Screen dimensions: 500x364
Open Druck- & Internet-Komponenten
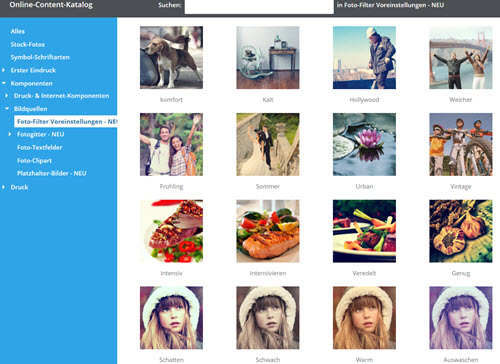coord(61,96)
